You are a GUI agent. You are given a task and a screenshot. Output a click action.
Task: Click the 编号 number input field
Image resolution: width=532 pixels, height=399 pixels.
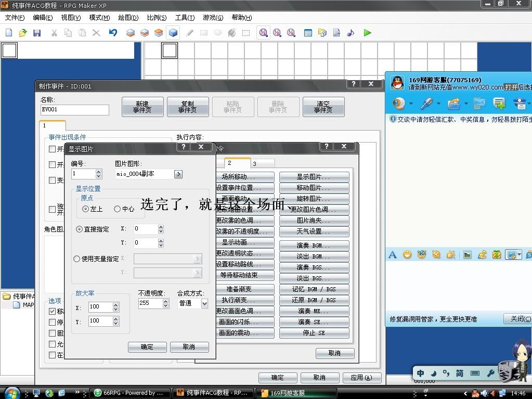pyautogui.click(x=83, y=174)
